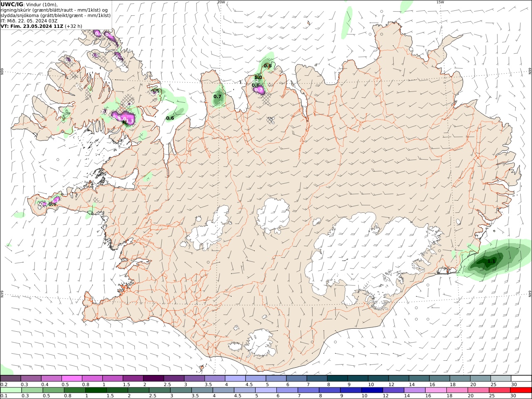Select the light gray 25 snow swatch
532x399 pixels.
coord(501,379)
